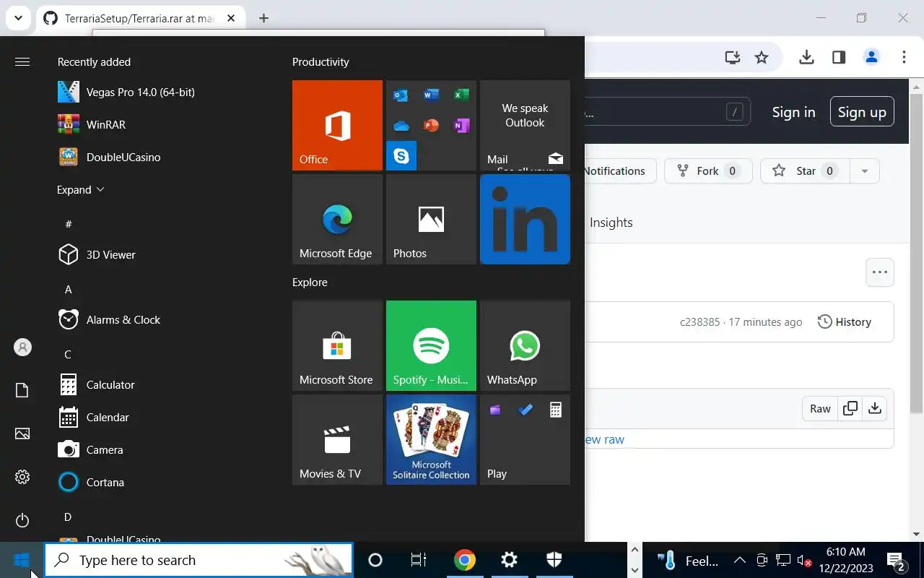Open Cortana circle on taskbar
This screenshot has width=924, height=578.
375,560
